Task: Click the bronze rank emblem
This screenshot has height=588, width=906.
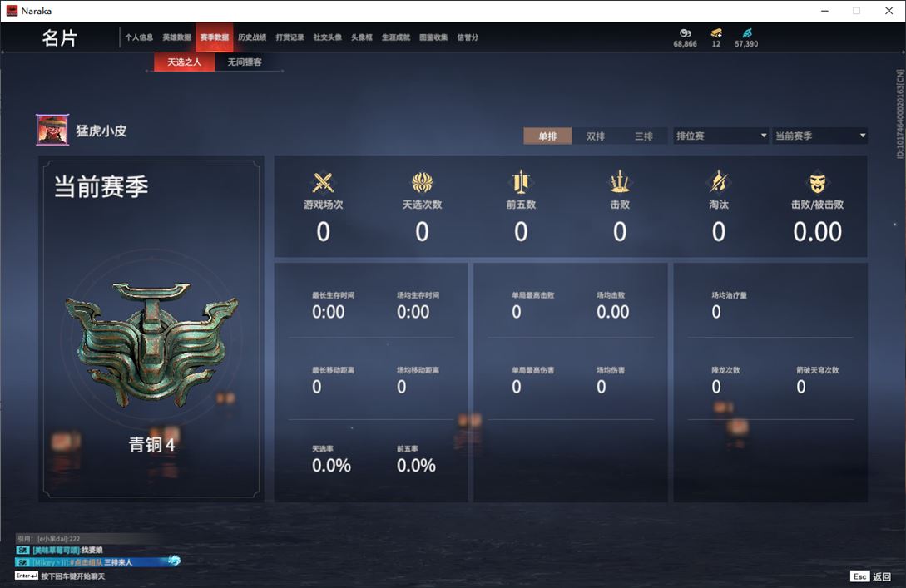Action: (x=151, y=343)
